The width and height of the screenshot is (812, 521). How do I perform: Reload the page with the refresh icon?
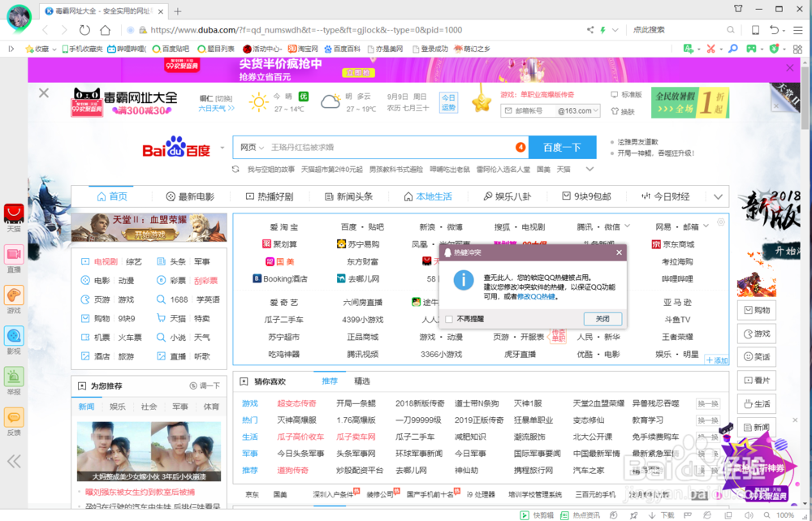coord(84,30)
